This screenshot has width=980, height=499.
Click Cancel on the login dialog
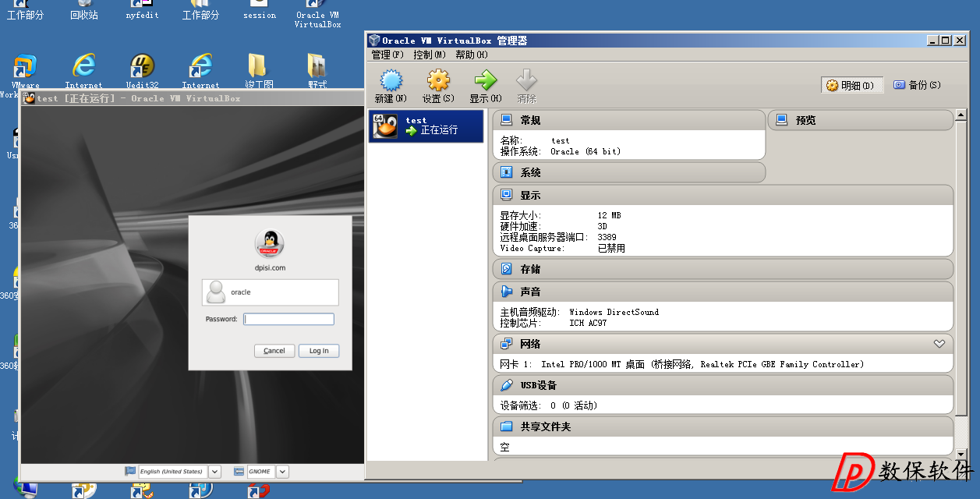pyautogui.click(x=274, y=351)
